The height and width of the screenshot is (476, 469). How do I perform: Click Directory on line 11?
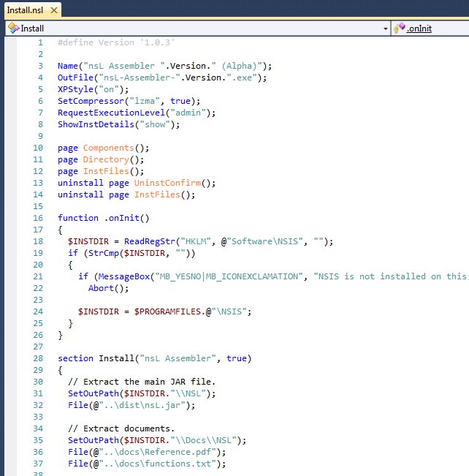[x=106, y=159]
